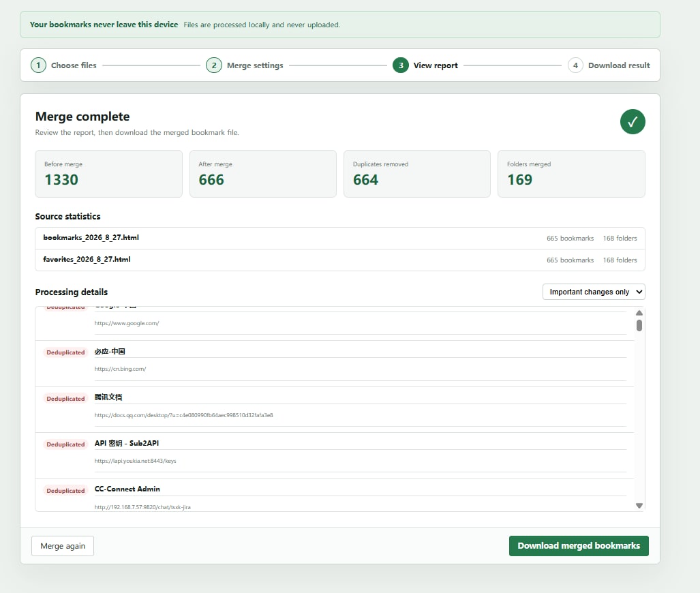Select favorites_2026_8_27.html source row
This screenshot has height=593, width=700.
point(339,260)
